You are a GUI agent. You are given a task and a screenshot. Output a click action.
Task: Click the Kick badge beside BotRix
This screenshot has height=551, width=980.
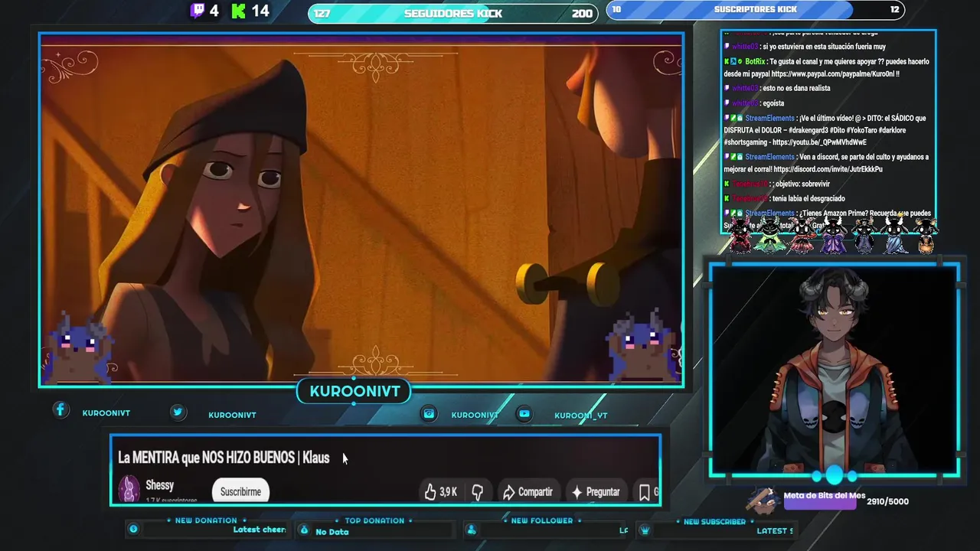coord(727,61)
